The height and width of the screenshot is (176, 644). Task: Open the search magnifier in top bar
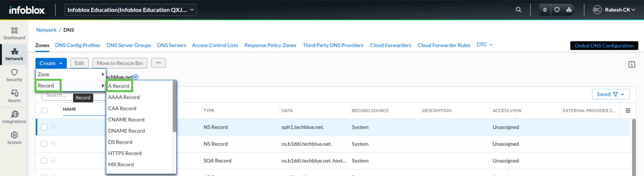pyautogui.click(x=519, y=10)
